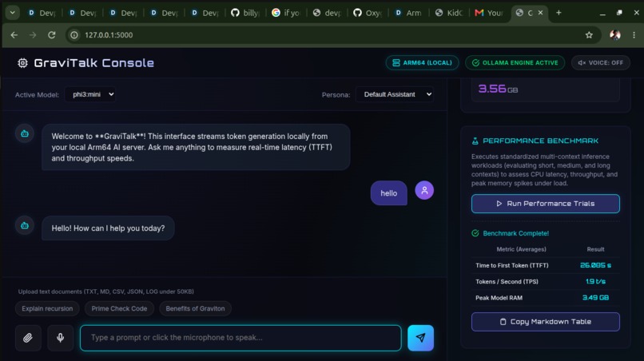Image resolution: width=644 pixels, height=361 pixels.
Task: Click the Peak Model RAM 3.49 GB value
Action: pos(595,298)
